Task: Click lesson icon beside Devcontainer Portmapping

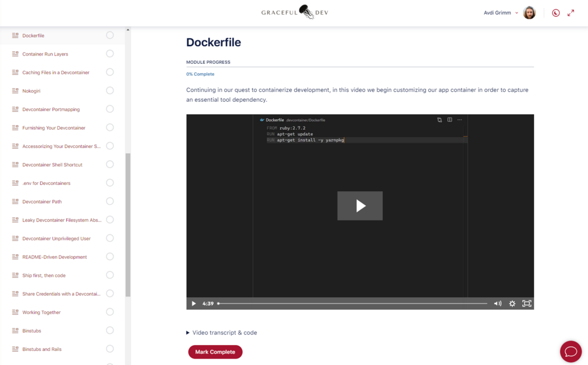Action: [15, 109]
